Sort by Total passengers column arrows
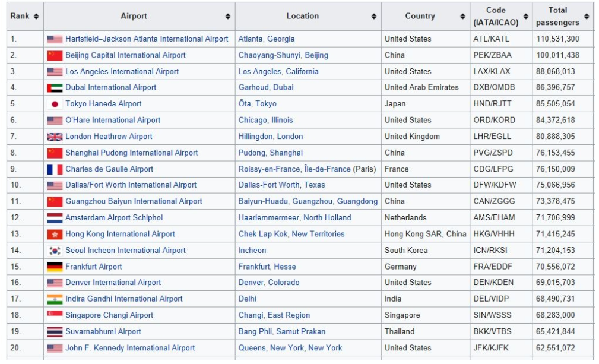 coord(587,17)
